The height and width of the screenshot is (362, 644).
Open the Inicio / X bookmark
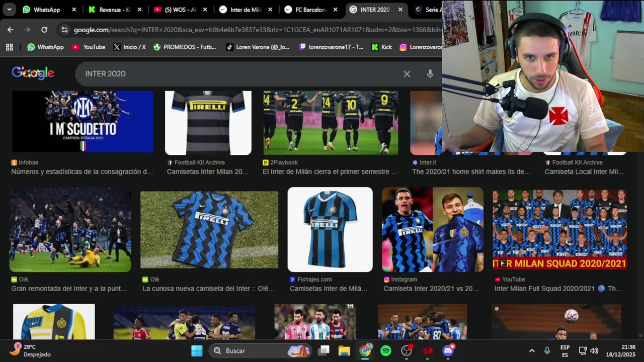click(x=129, y=47)
